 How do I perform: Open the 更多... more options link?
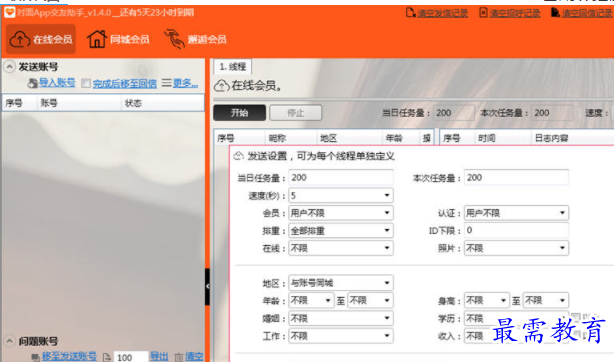click(x=186, y=83)
